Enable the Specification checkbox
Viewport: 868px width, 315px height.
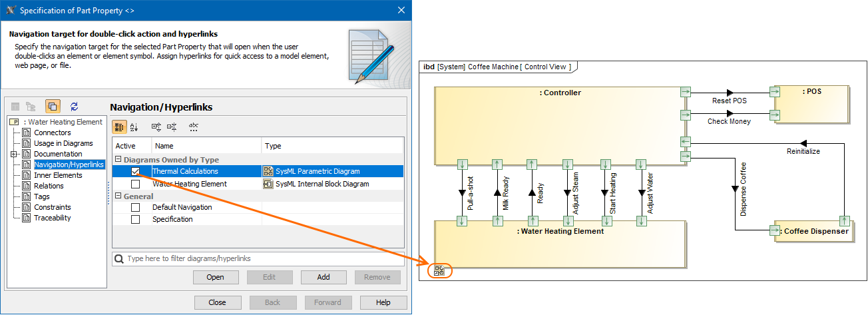[x=135, y=219]
